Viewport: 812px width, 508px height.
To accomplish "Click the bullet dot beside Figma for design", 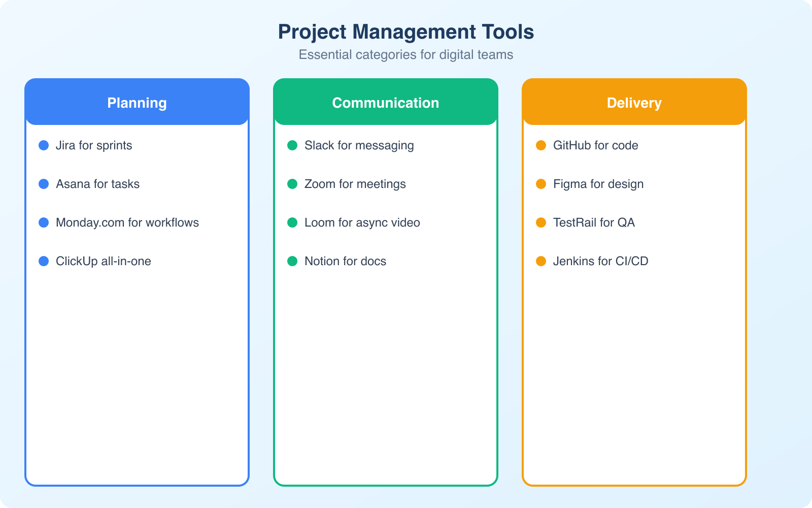I will pyautogui.click(x=540, y=184).
